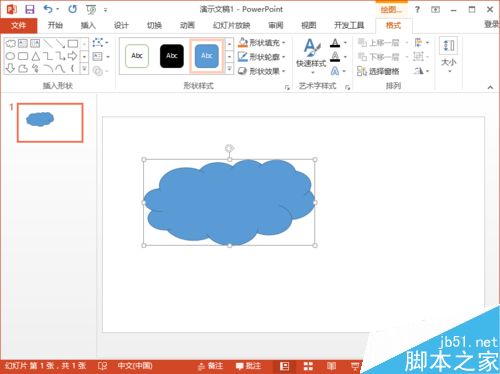Switch to the 设计 design tab
The image size is (500, 374).
click(121, 25)
